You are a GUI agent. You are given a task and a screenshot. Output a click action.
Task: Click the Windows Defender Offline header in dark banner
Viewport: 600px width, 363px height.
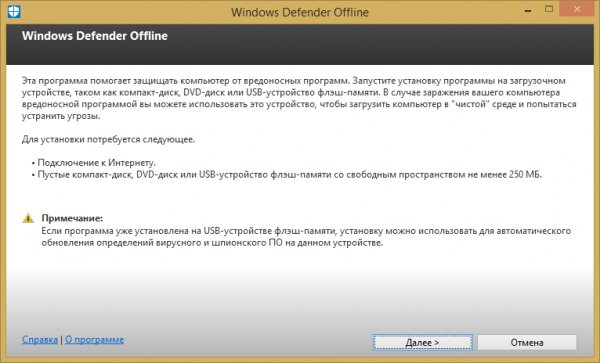(95, 36)
